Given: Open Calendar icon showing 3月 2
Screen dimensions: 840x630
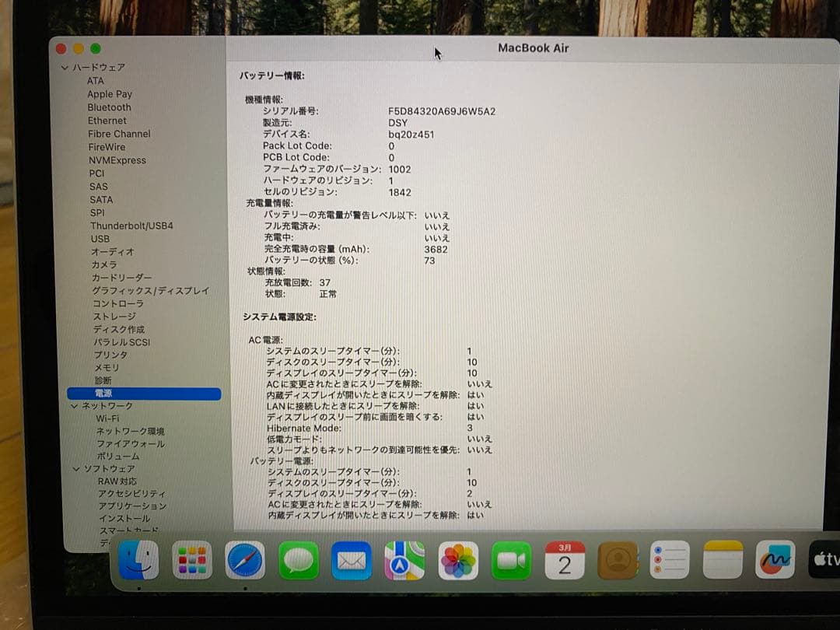Looking at the screenshot, I should click(565, 560).
